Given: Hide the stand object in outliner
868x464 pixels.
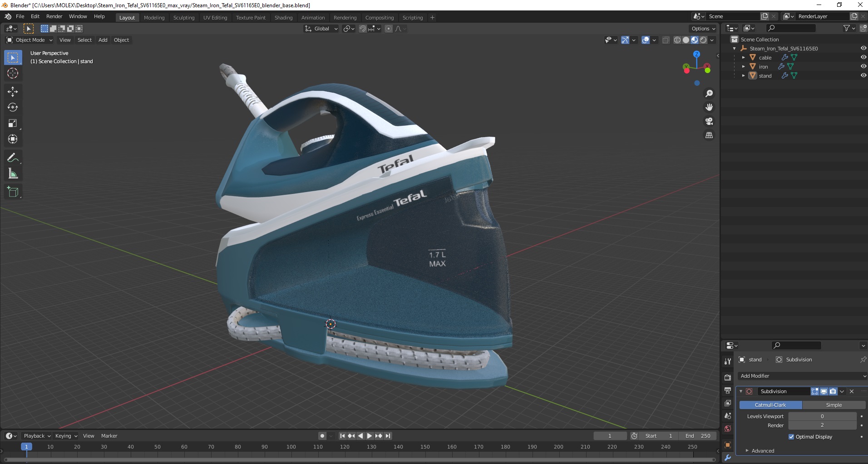Looking at the screenshot, I should point(863,75).
